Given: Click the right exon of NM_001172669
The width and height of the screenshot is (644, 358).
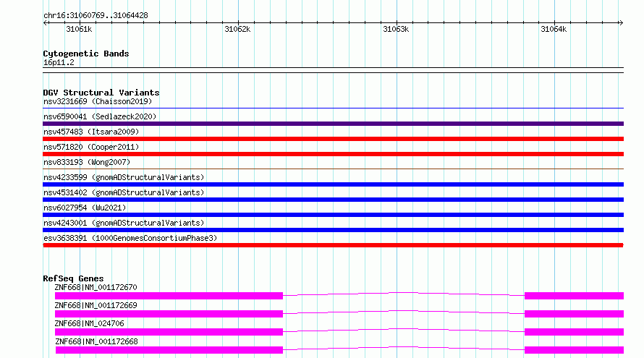Looking at the screenshot, I should pyautogui.click(x=575, y=314).
